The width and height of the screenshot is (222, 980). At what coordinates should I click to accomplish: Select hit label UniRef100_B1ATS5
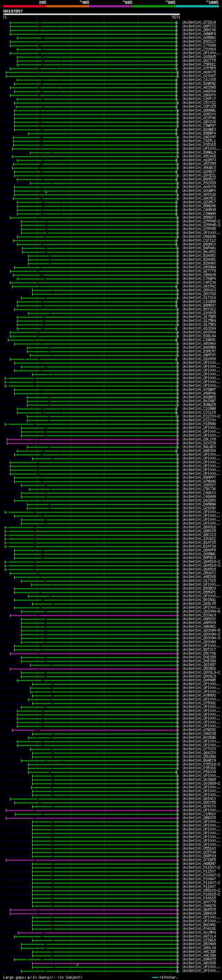pyautogui.click(x=199, y=543)
